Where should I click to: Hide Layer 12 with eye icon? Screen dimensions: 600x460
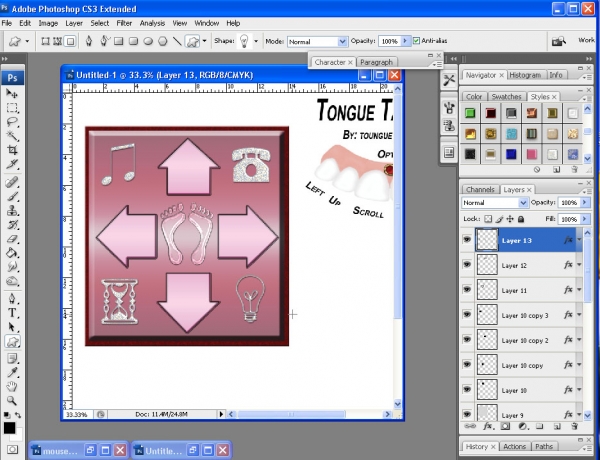point(467,265)
